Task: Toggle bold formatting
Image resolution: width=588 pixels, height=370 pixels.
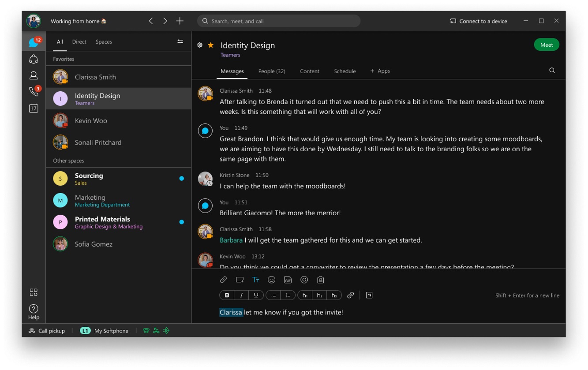Action: [227, 295]
